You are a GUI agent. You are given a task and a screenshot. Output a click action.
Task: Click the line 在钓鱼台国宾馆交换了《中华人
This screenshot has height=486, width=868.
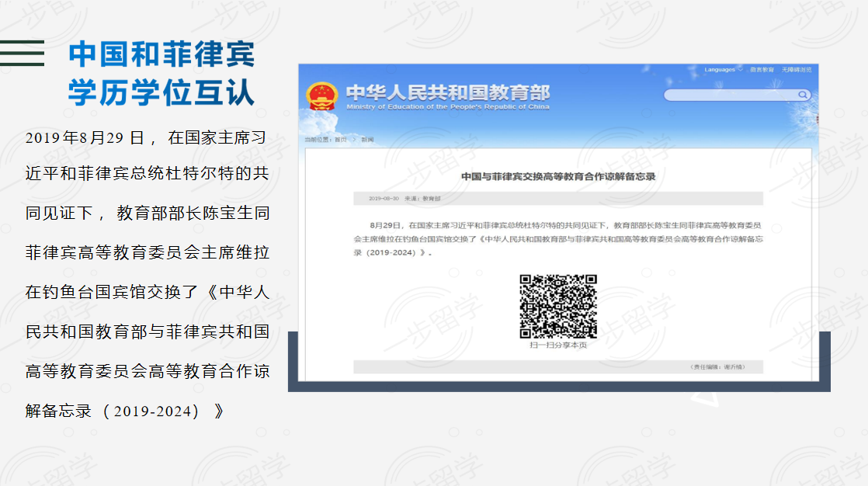148,292
